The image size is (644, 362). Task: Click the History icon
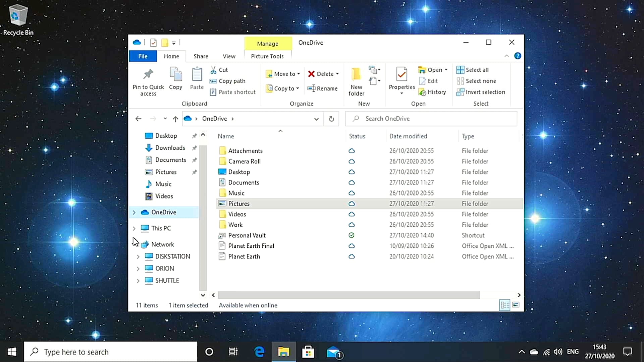[422, 92]
